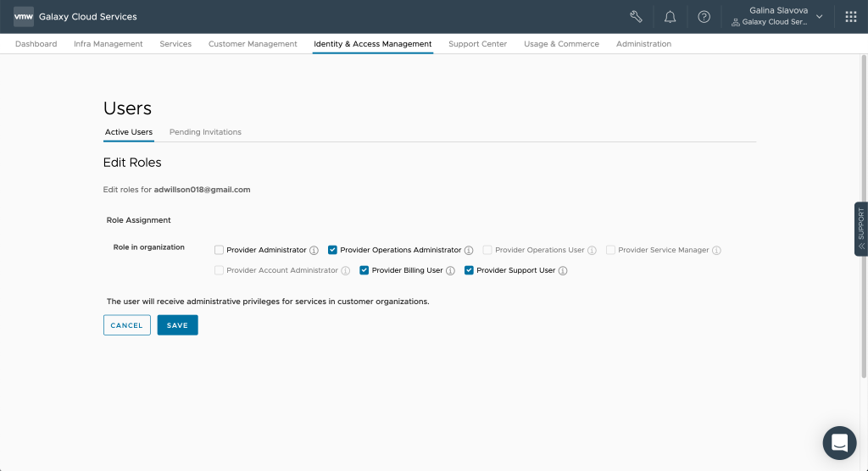Uncheck the Provider Support User checkbox
868x471 pixels.
coord(470,270)
